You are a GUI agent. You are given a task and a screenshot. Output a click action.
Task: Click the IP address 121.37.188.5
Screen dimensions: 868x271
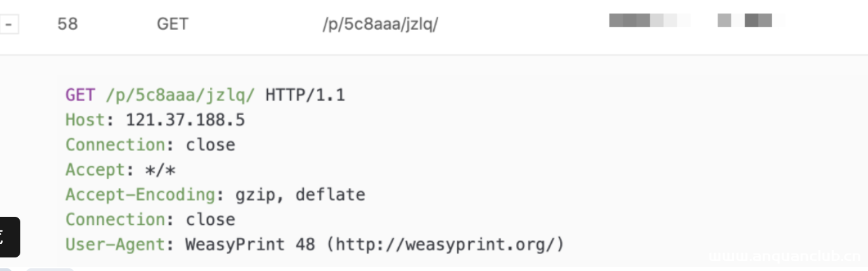click(185, 120)
